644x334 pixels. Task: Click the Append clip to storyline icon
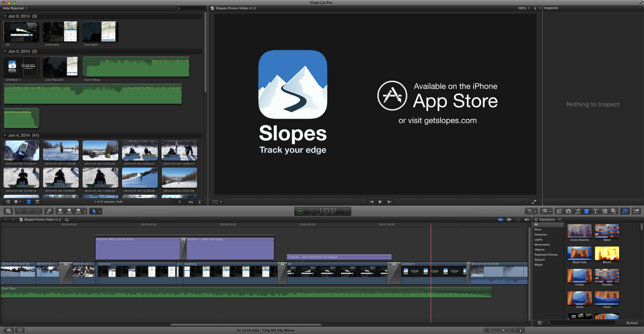pyautogui.click(x=78, y=211)
